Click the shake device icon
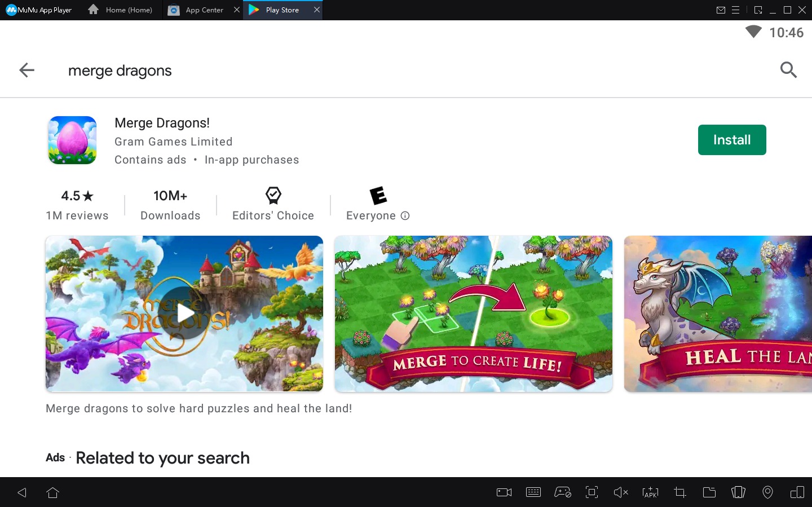This screenshot has height=507, width=812. coord(738,492)
